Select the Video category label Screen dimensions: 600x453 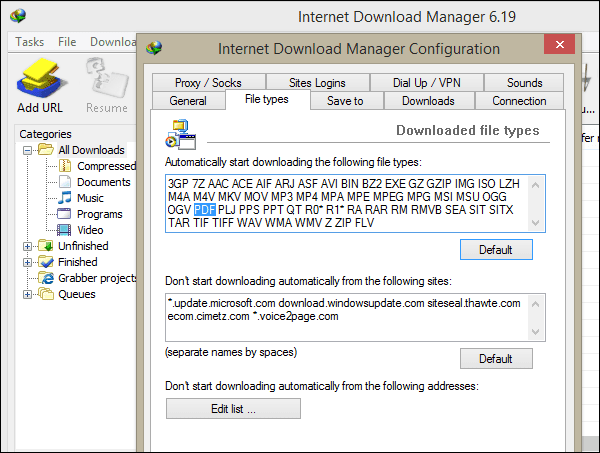point(90,230)
